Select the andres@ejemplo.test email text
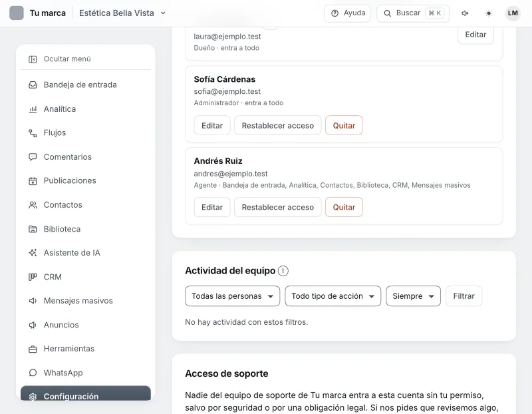The image size is (532, 414). click(x=230, y=174)
